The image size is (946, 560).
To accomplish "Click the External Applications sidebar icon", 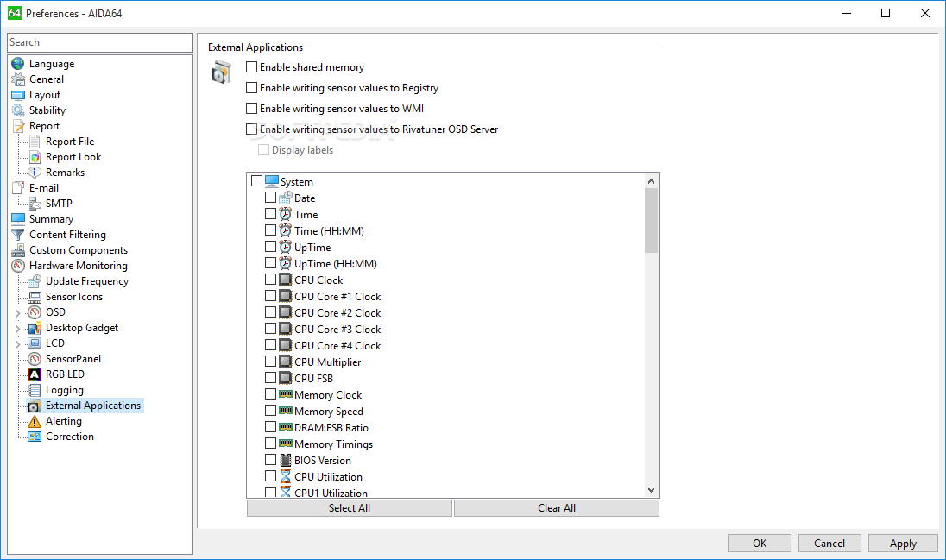I will pos(35,406).
